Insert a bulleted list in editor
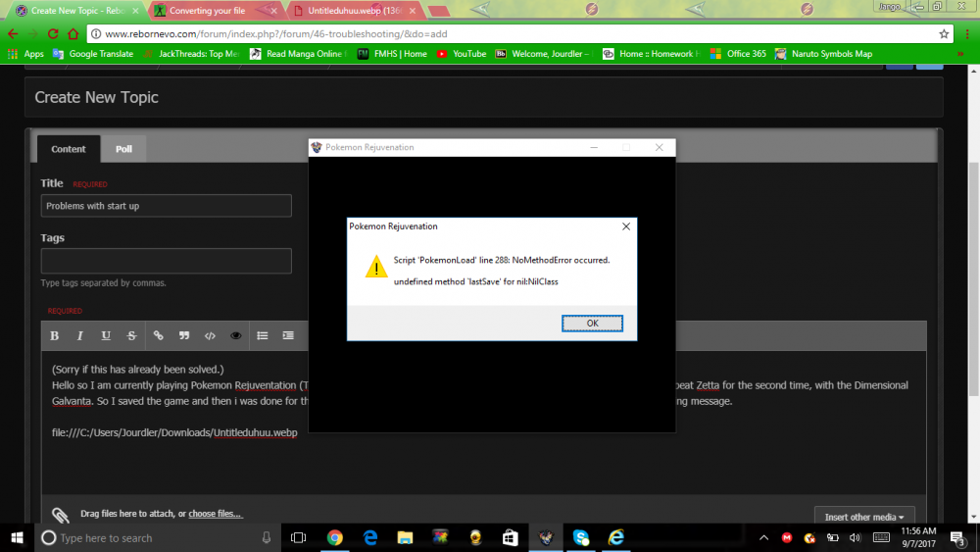The width and height of the screenshot is (980, 552). click(x=262, y=335)
